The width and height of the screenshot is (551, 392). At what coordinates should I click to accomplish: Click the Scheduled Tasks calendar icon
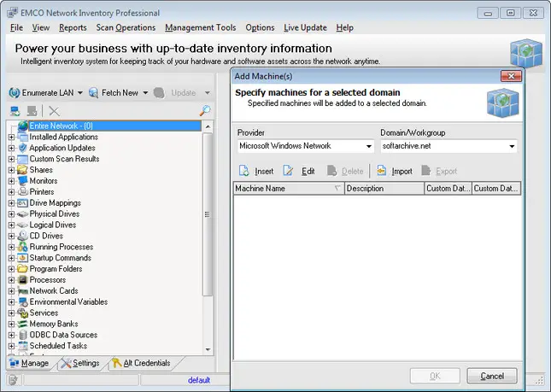[x=22, y=346]
